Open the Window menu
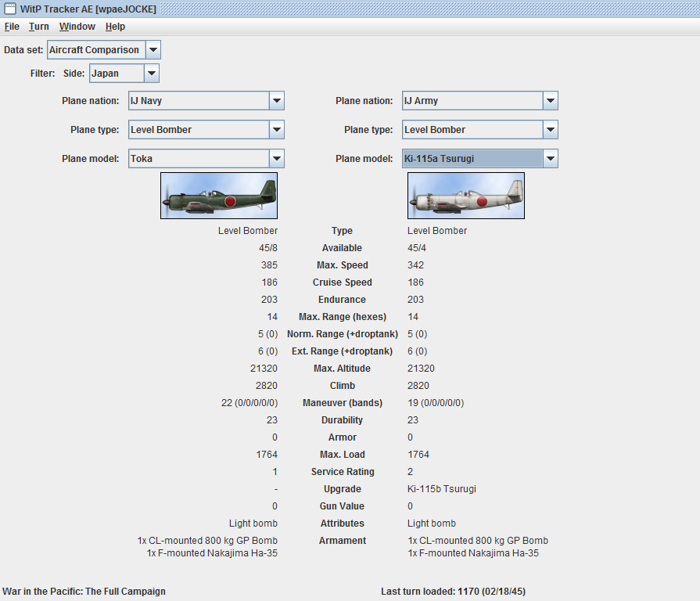The width and height of the screenshot is (700, 601). (77, 27)
